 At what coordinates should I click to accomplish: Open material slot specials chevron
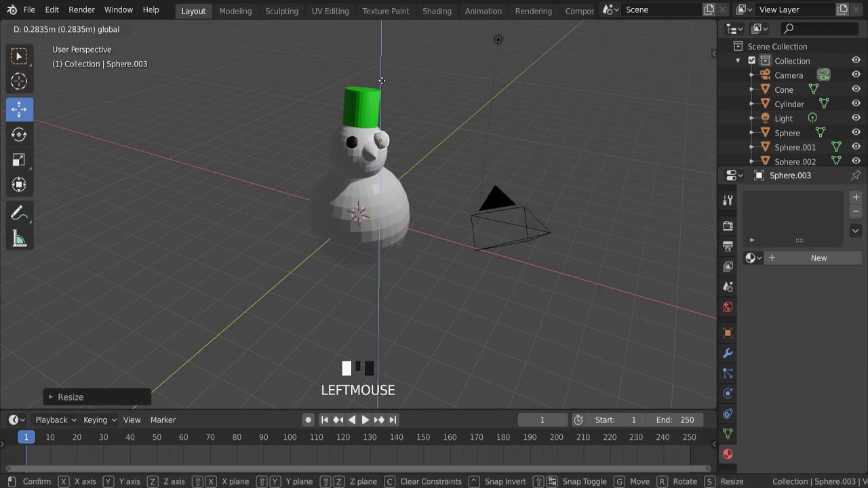(856, 230)
